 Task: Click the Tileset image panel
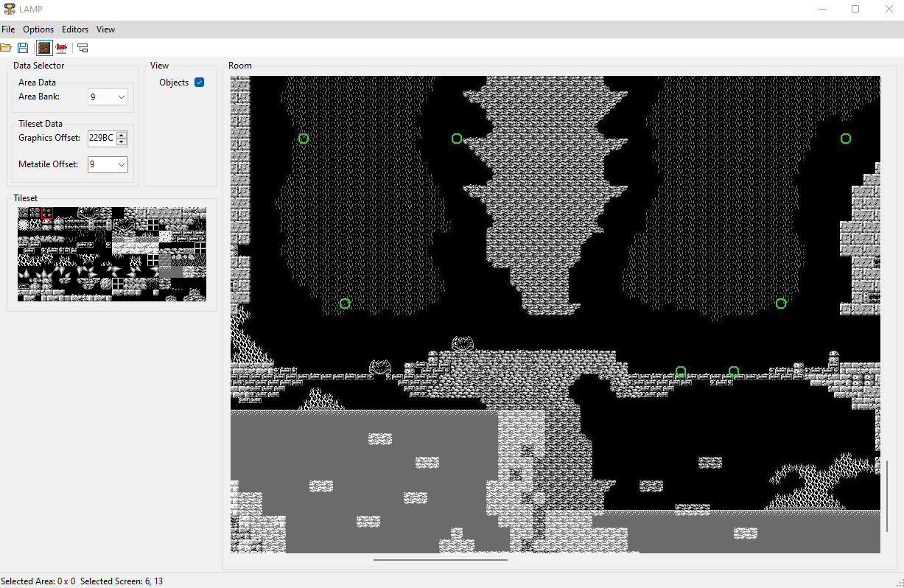click(x=112, y=254)
